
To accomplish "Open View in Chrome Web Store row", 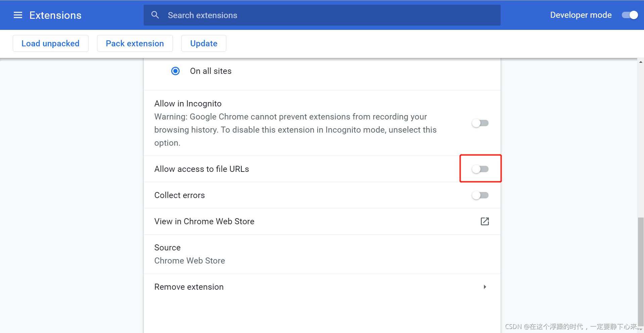I will (x=322, y=221).
